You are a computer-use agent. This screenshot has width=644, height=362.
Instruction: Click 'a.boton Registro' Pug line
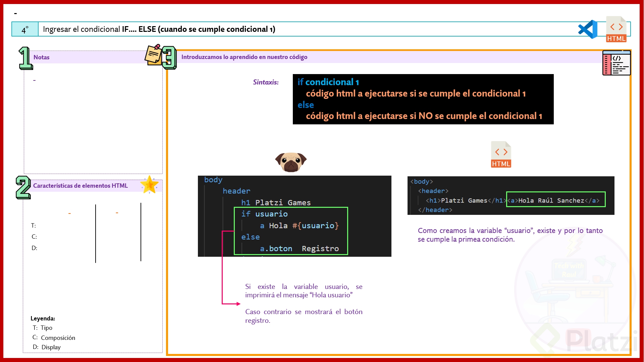[x=299, y=249]
